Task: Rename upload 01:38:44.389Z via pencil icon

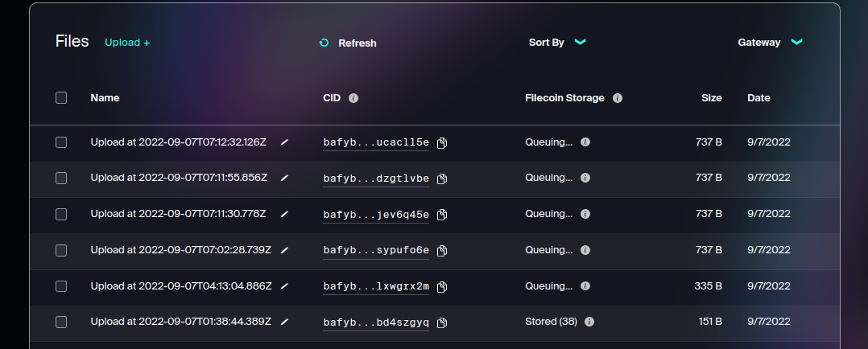Action: (x=284, y=322)
